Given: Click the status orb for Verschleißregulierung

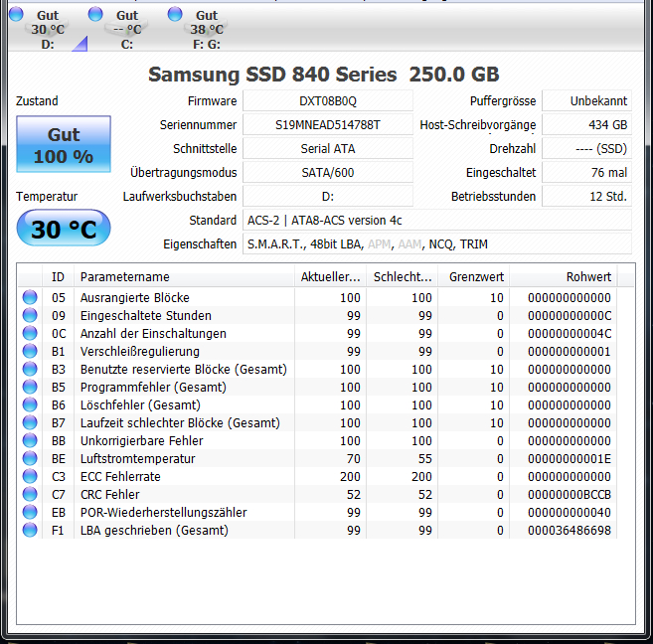Looking at the screenshot, I should point(30,351).
